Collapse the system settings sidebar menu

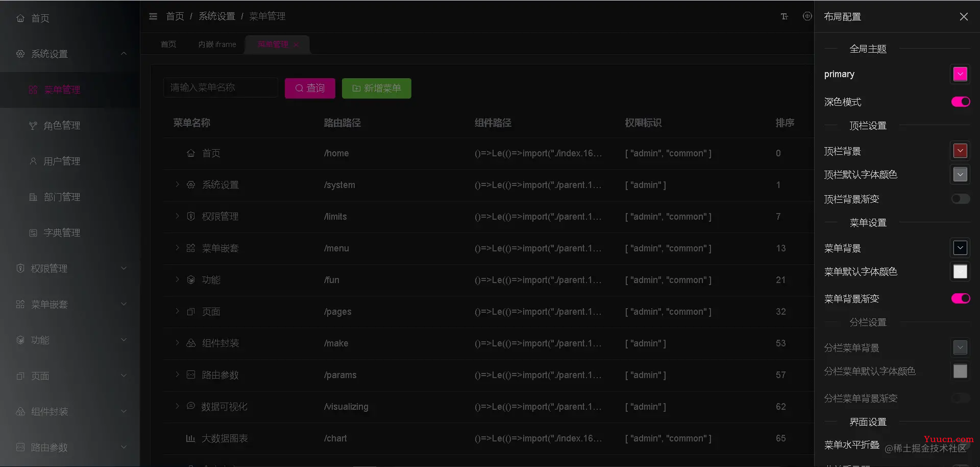pos(124,54)
